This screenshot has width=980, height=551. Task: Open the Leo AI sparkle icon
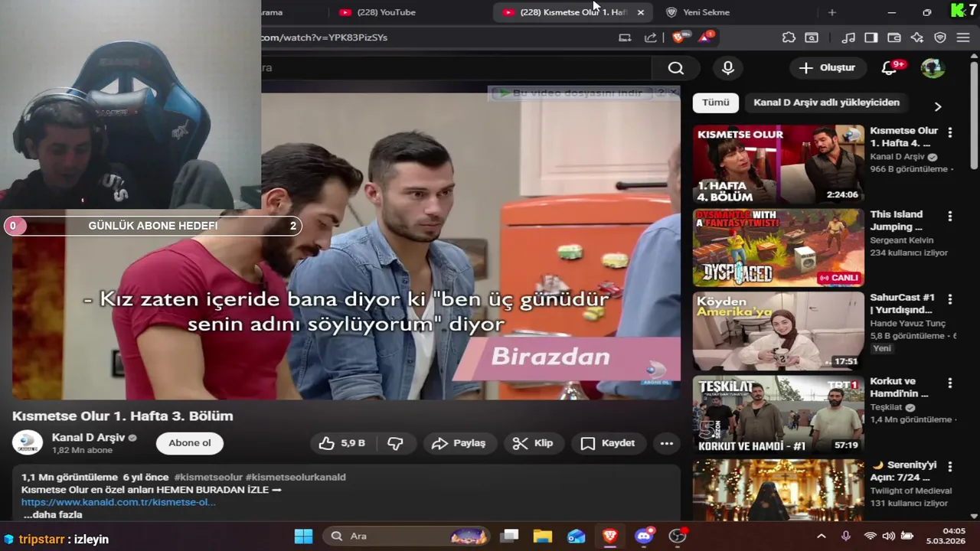(x=917, y=37)
